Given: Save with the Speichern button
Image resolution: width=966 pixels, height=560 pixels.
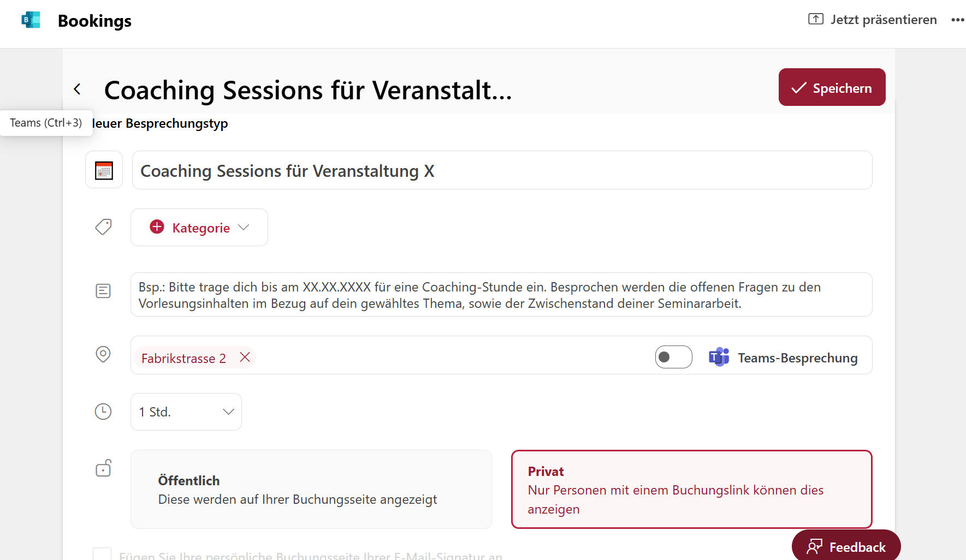Looking at the screenshot, I should pyautogui.click(x=832, y=87).
